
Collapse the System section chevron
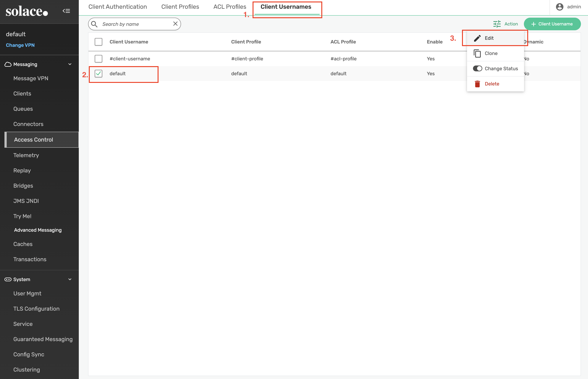pyautogui.click(x=70, y=279)
